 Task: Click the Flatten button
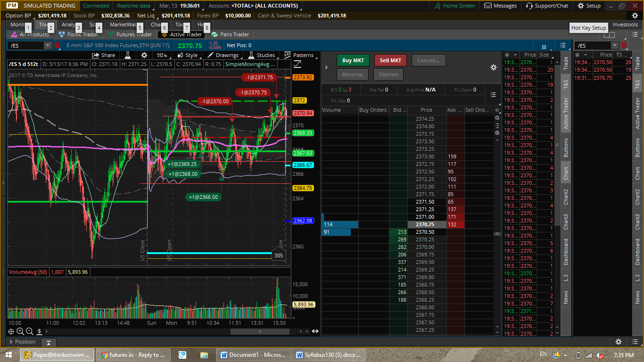(x=388, y=74)
